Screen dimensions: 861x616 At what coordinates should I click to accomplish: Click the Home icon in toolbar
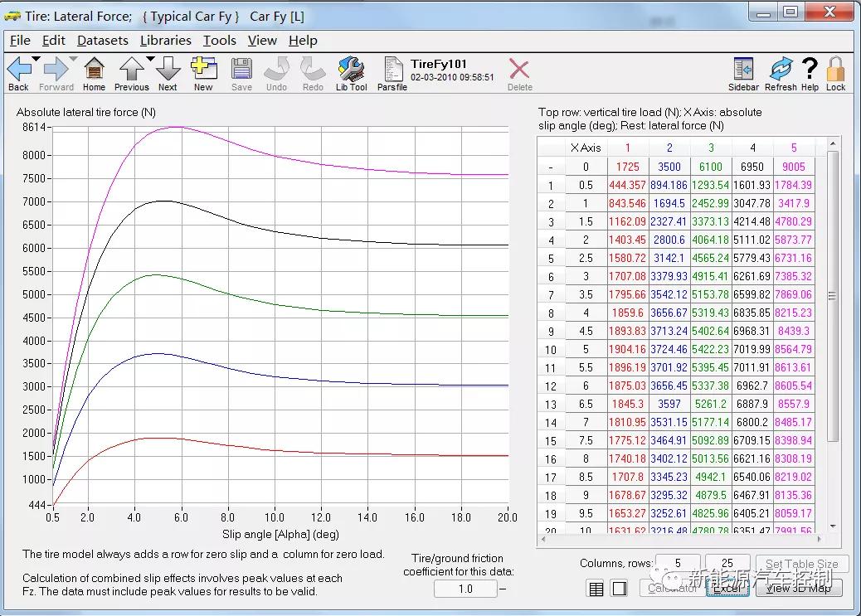[94, 70]
